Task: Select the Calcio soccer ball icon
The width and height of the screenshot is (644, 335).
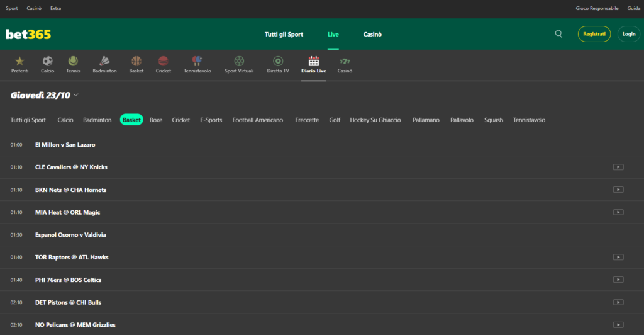Action: click(x=48, y=62)
